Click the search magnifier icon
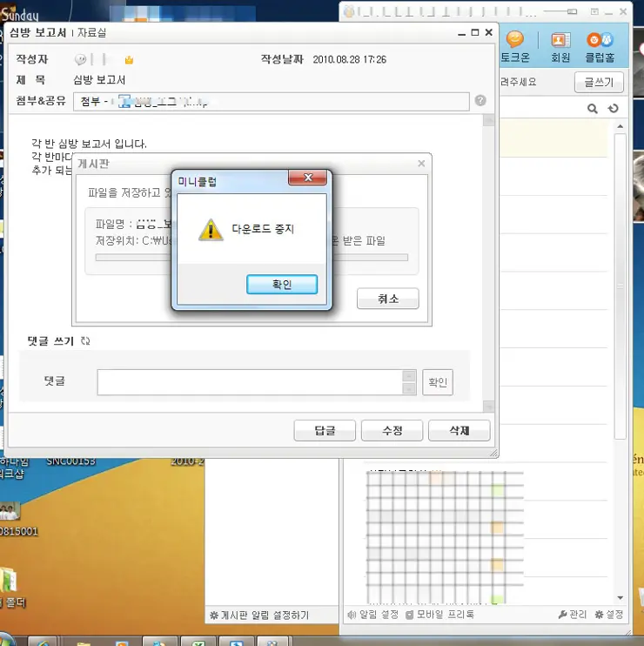644x646 pixels. pos(593,109)
